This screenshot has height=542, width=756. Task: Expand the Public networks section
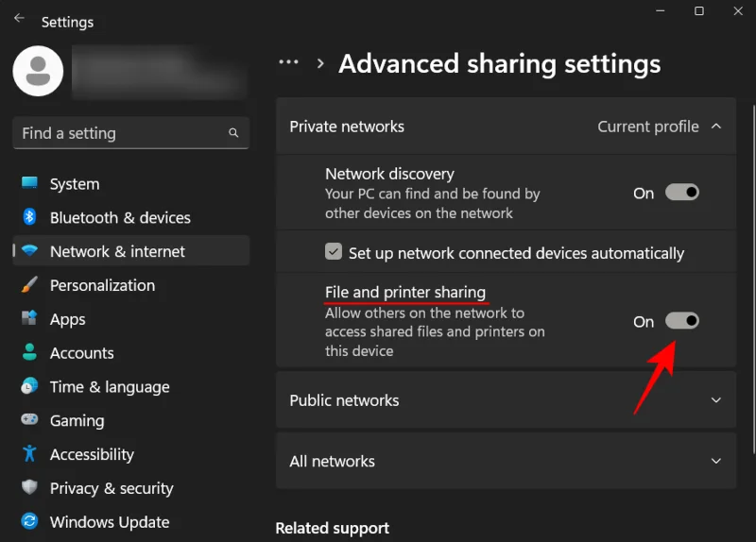(716, 399)
